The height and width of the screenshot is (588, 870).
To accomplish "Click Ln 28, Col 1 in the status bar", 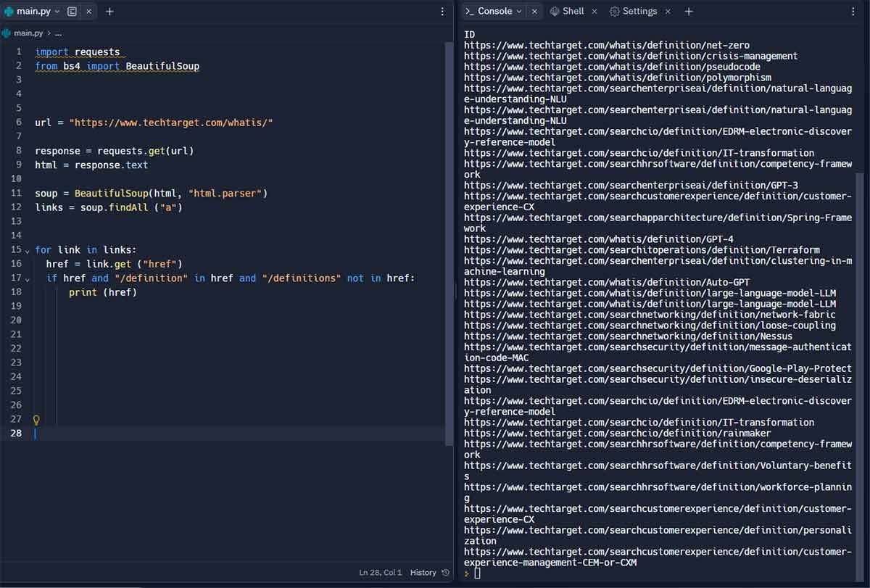I will tap(380, 572).
